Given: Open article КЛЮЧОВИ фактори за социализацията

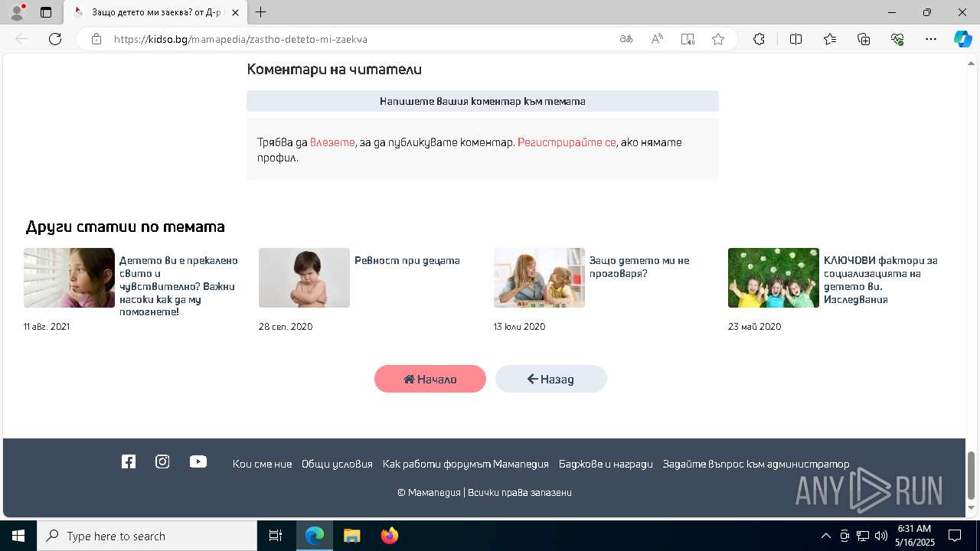Looking at the screenshot, I should [880, 280].
